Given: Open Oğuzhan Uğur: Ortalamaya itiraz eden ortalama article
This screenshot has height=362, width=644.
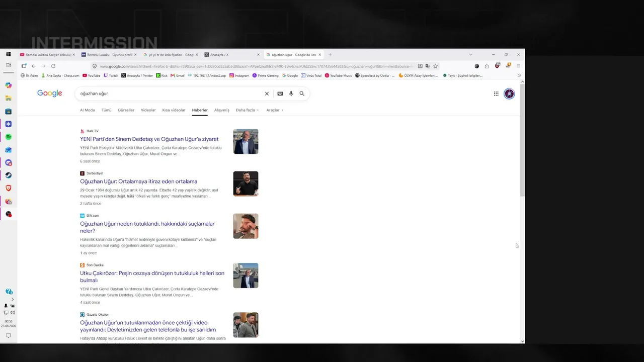Looking at the screenshot, I should tap(139, 182).
